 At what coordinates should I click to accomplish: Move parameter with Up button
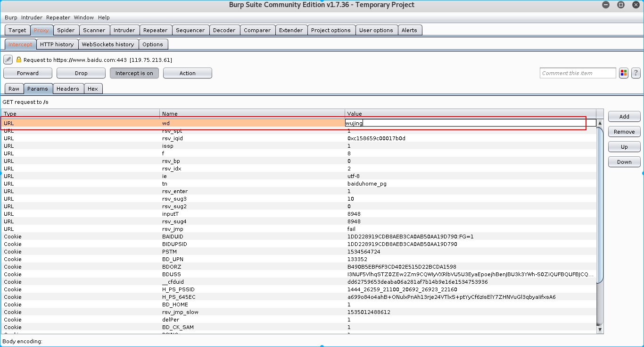[624, 147]
